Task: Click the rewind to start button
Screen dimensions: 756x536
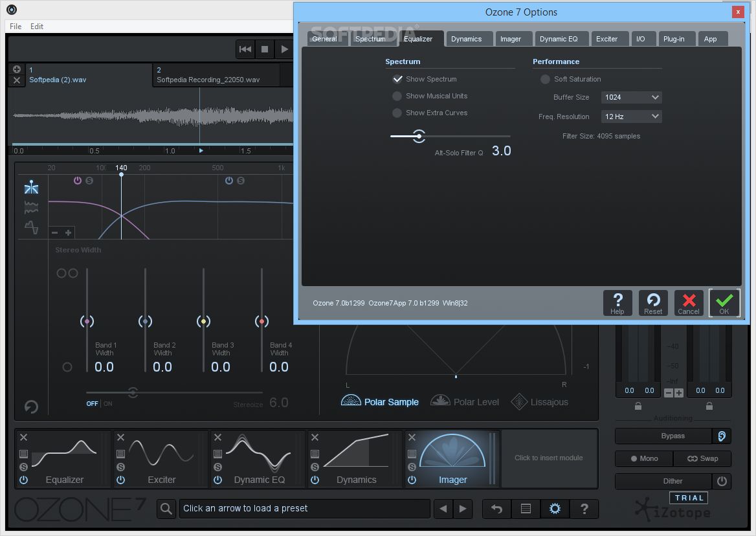Action: [x=245, y=49]
